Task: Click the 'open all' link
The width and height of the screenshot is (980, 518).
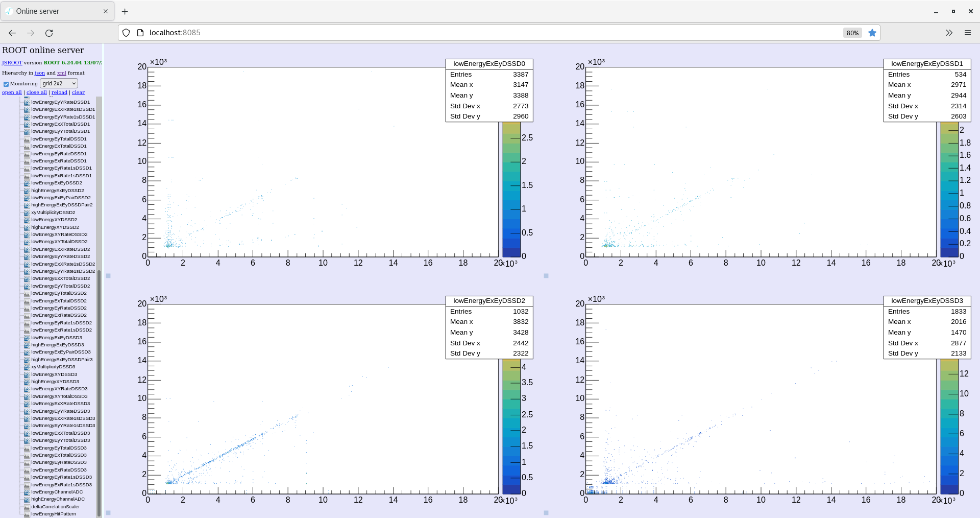Action: pos(12,92)
